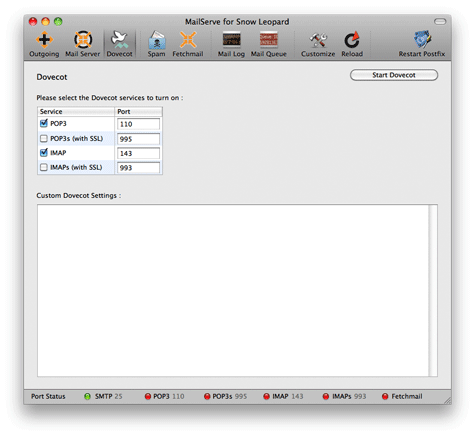Click the Port Status label
The width and height of the screenshot is (475, 437).
click(x=48, y=396)
